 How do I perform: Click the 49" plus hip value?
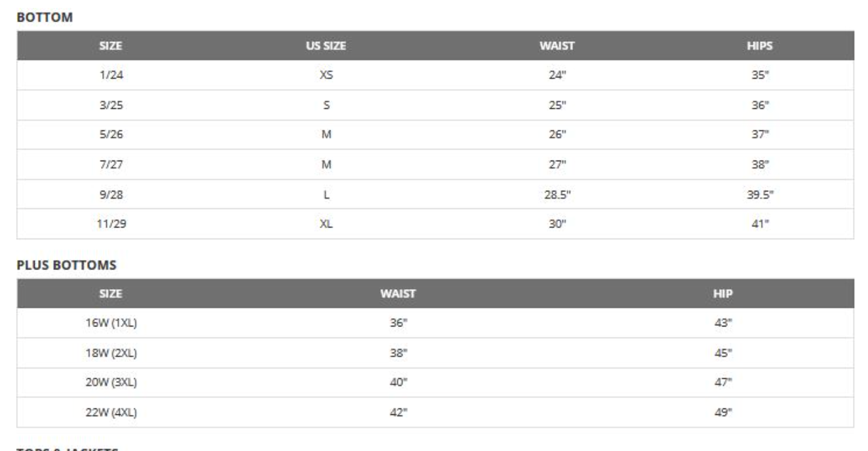tap(723, 413)
